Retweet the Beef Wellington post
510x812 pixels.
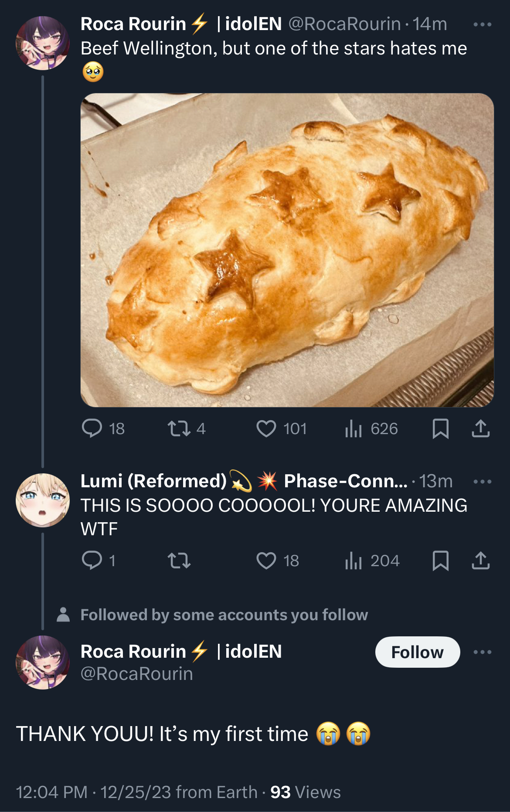[179, 428]
